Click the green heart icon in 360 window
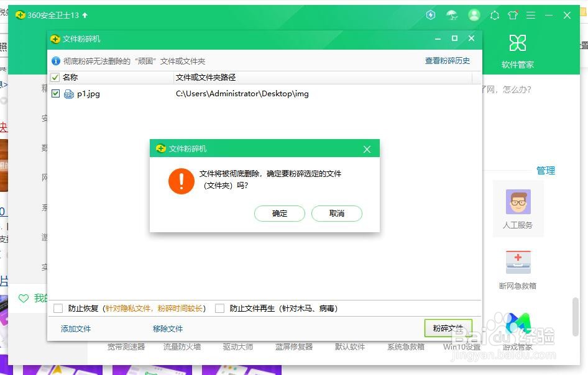This screenshot has width=588, height=375. click(x=24, y=298)
